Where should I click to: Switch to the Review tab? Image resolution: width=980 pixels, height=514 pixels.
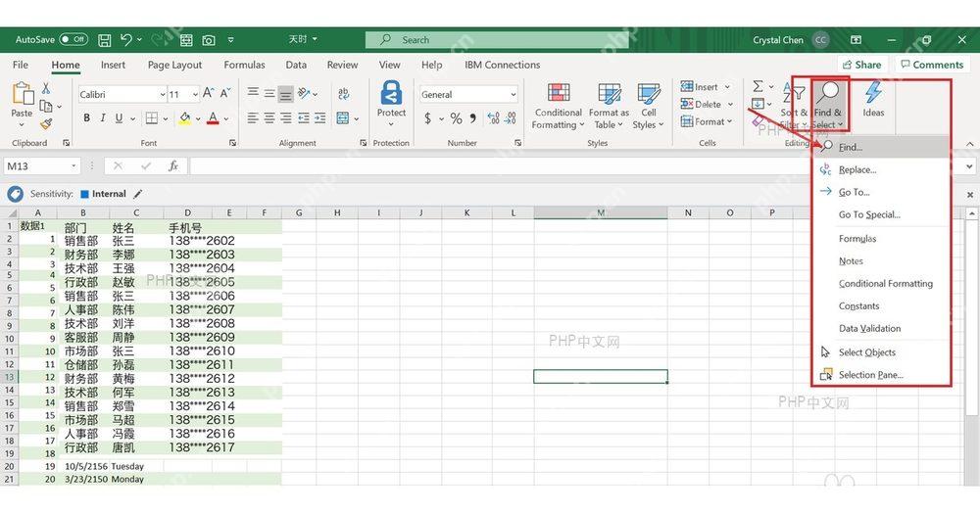pos(342,65)
